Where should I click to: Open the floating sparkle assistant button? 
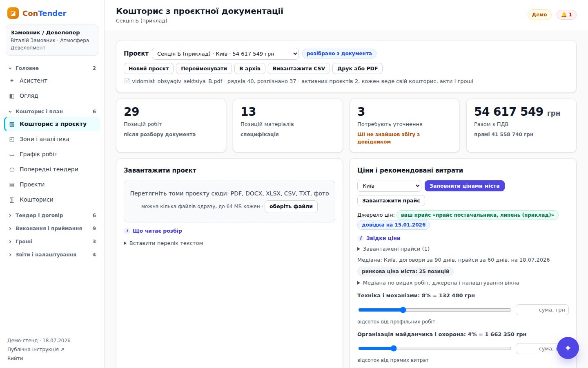(568, 348)
